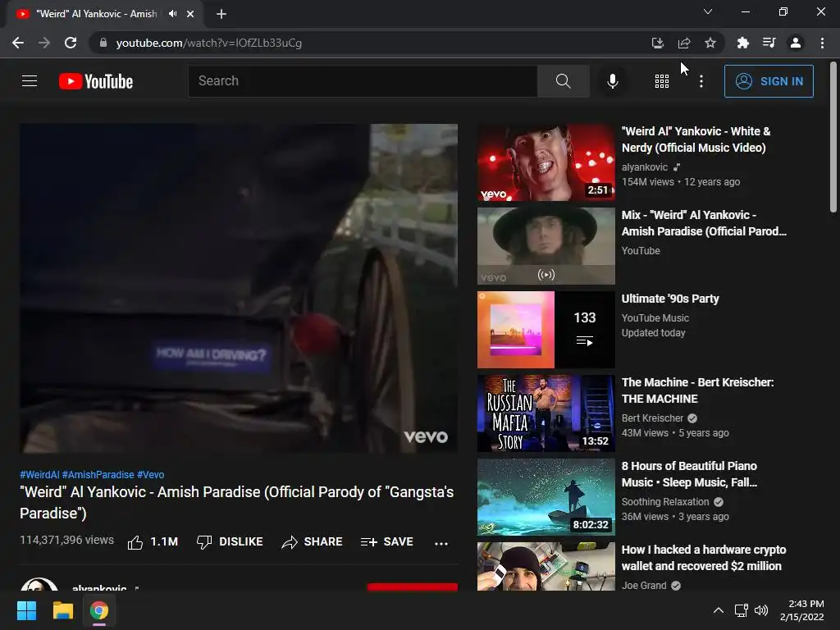Screen dimensions: 840x630
Task: Go back with browser back arrow
Action: pyautogui.click(x=18, y=43)
